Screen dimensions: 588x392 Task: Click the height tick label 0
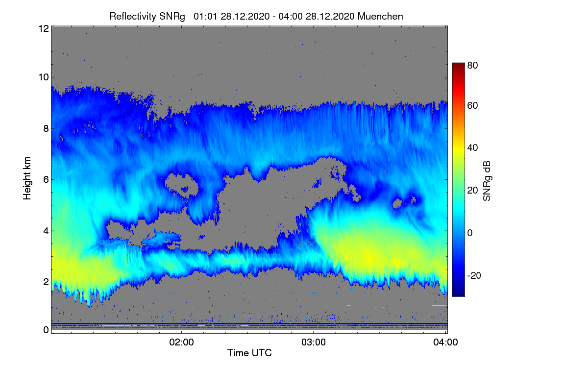pos(46,330)
